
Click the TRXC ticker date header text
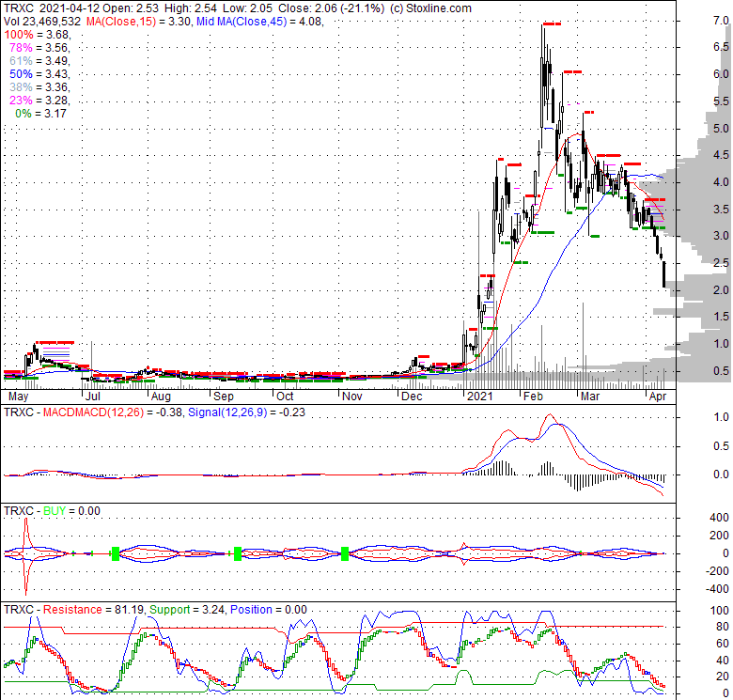51,8
